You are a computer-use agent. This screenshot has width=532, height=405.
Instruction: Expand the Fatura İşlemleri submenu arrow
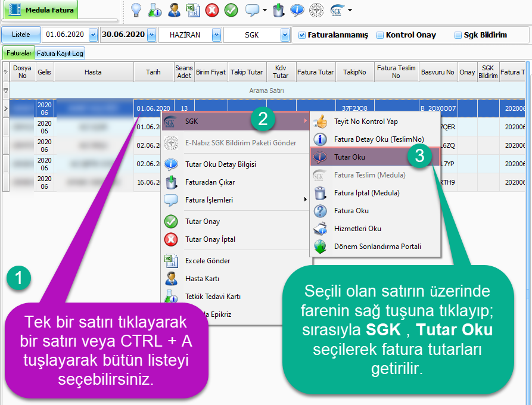[306, 200]
